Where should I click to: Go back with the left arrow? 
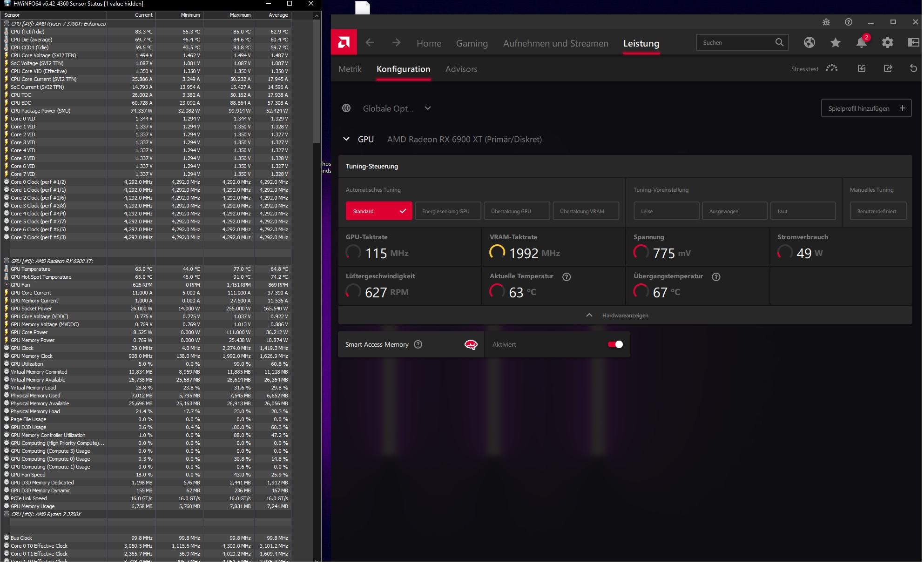coord(370,43)
